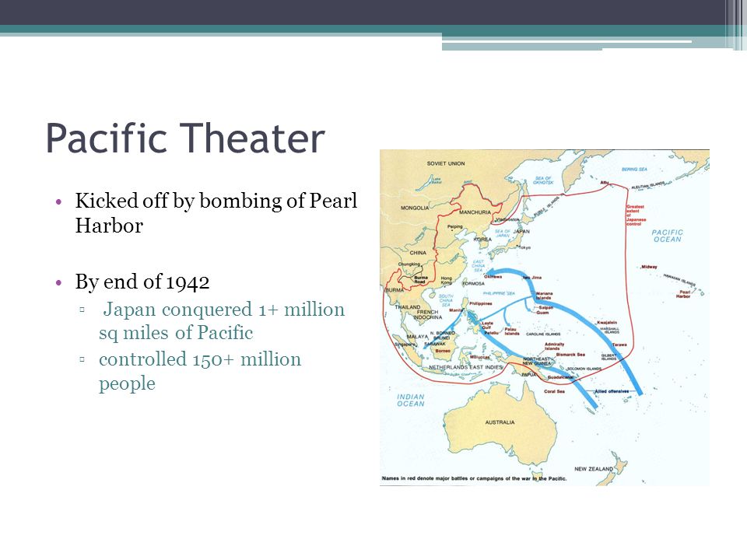Click 'Guadalcanal' label on map

point(560,377)
